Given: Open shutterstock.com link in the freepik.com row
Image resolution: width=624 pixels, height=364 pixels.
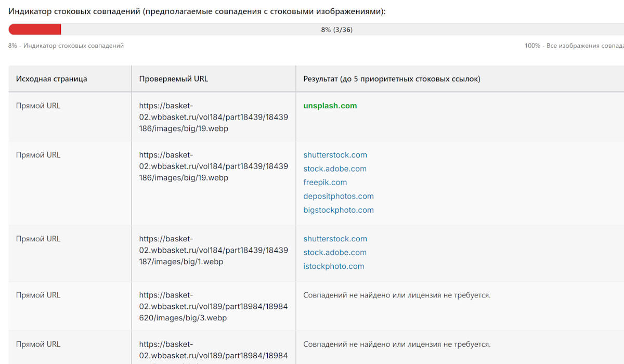Looking at the screenshot, I should (x=335, y=155).
